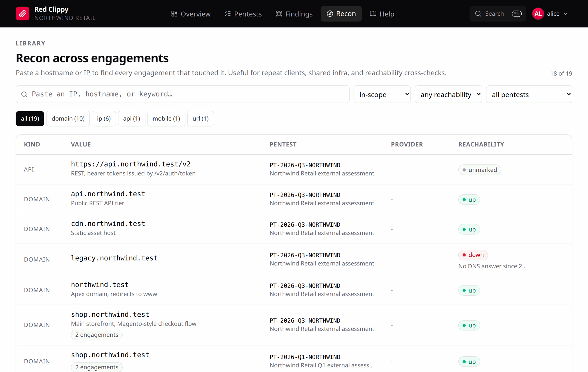Open the legacy.northwind.test domain entry
588x372 pixels.
point(114,258)
